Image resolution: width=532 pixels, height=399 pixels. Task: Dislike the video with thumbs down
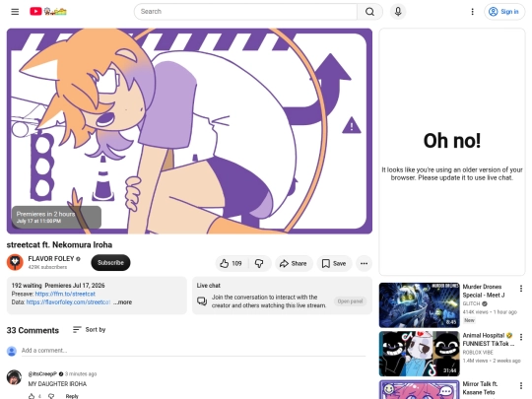[259, 263]
